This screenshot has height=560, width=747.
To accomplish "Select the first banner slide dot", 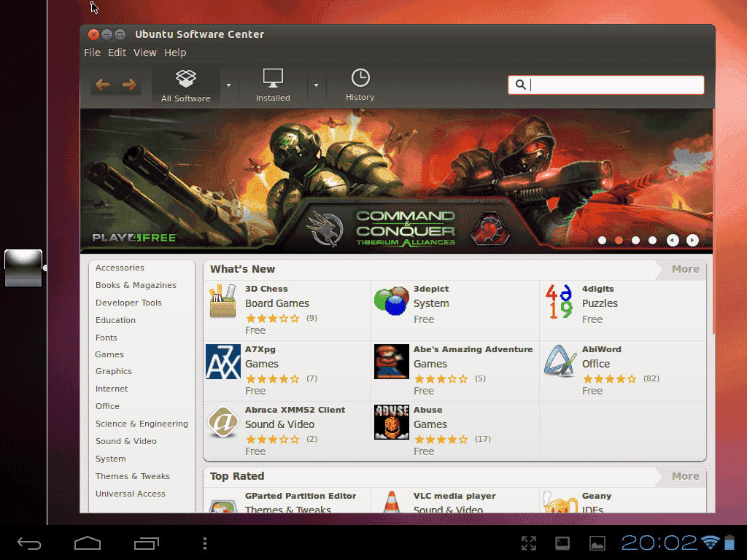I will [x=602, y=241].
